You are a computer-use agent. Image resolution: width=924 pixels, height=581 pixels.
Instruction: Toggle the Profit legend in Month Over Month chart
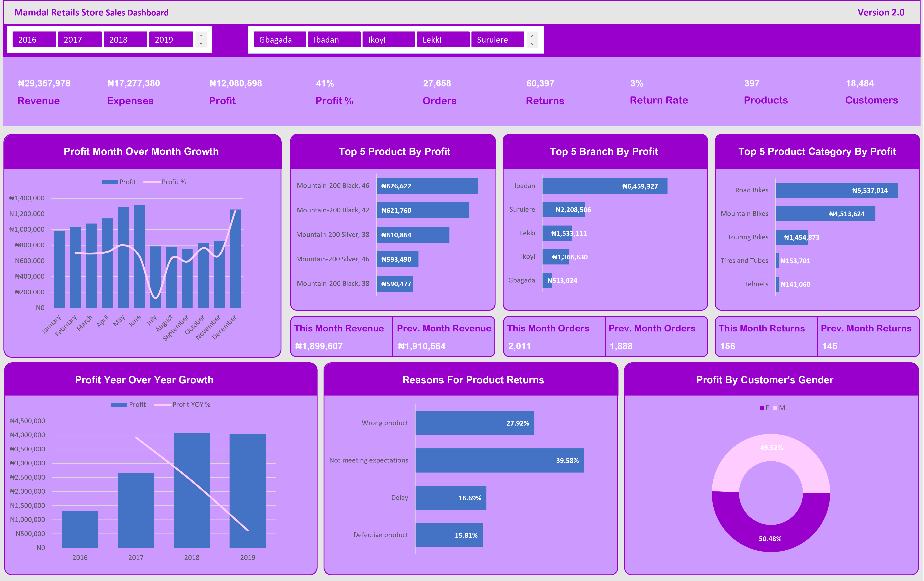pyautogui.click(x=119, y=181)
